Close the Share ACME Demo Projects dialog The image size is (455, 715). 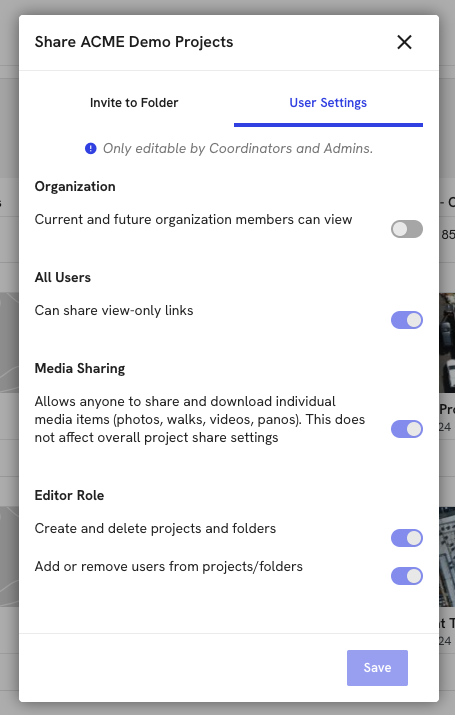[404, 42]
